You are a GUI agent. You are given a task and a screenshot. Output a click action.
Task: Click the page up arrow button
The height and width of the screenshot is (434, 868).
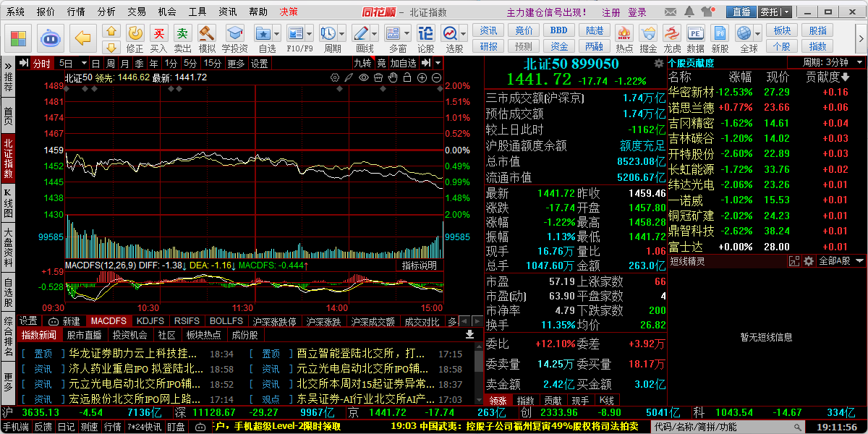click(x=111, y=31)
